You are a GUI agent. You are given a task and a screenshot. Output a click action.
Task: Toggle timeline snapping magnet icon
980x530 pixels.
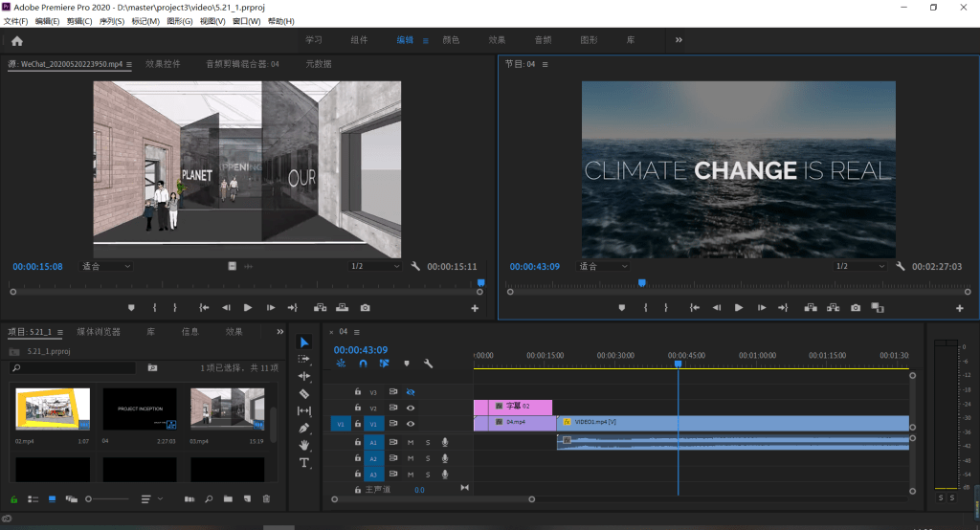click(363, 364)
